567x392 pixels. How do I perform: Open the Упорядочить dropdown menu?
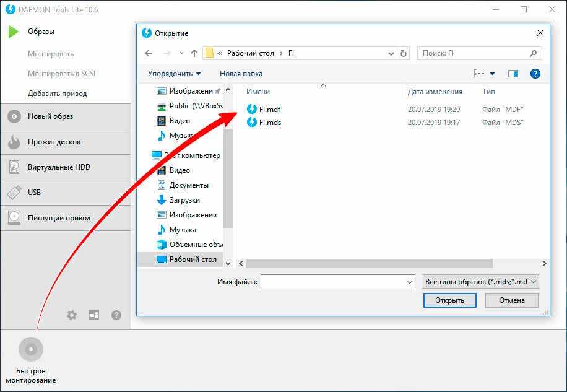174,74
